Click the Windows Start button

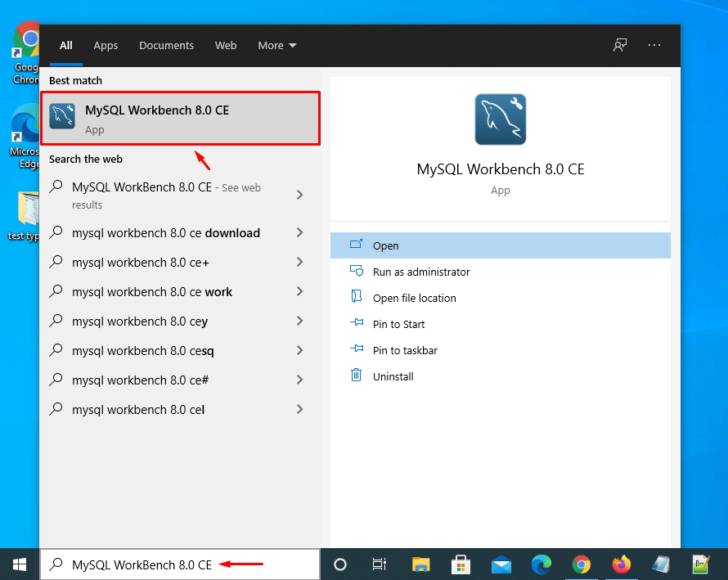20,564
